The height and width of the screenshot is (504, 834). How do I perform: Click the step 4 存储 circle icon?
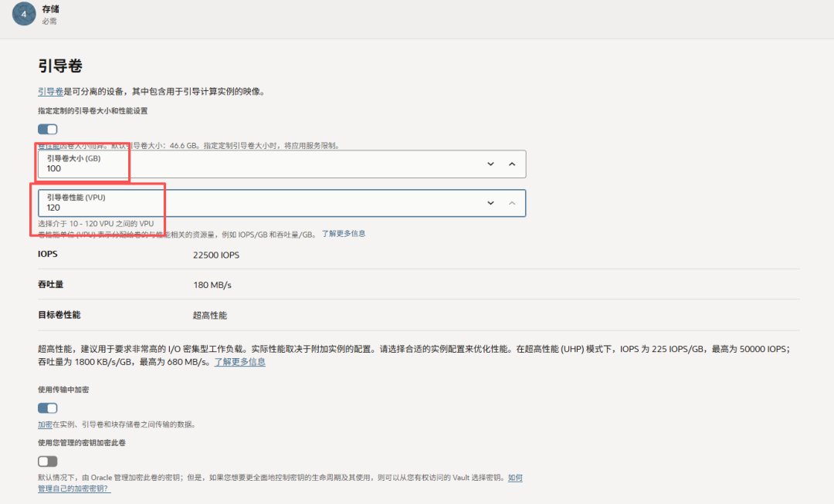point(23,14)
